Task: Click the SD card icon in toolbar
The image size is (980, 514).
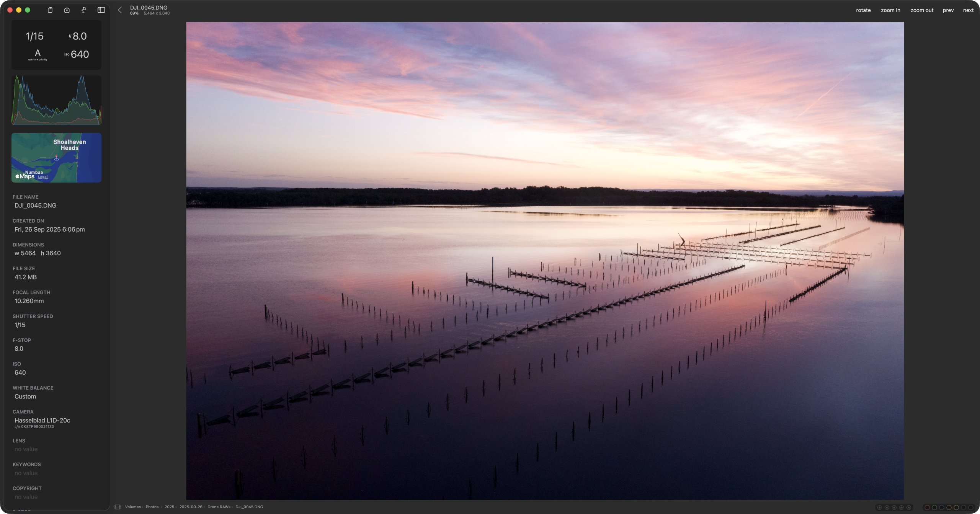Action: 50,10
